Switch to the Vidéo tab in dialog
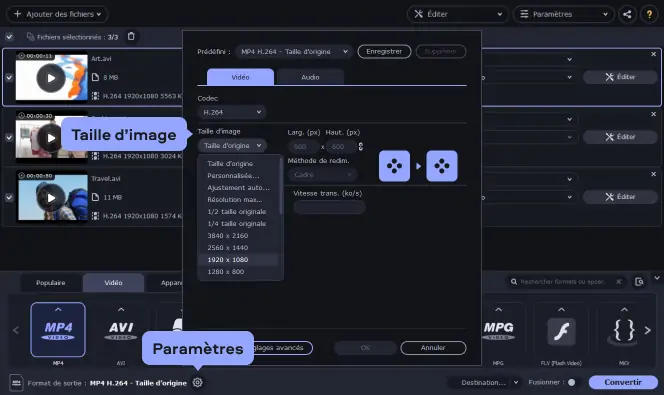664x395 pixels. [240, 77]
